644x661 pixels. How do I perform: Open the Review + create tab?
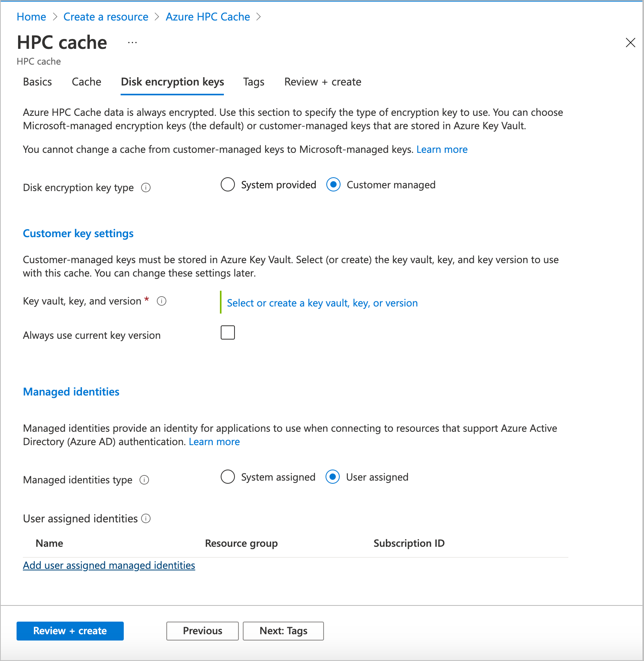click(x=322, y=82)
